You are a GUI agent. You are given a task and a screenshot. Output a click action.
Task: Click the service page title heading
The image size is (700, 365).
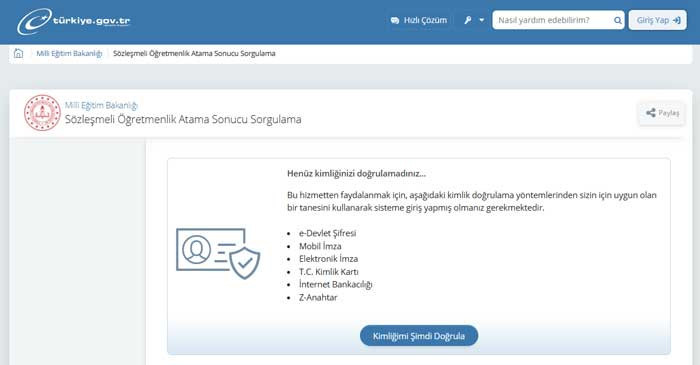coord(183,120)
